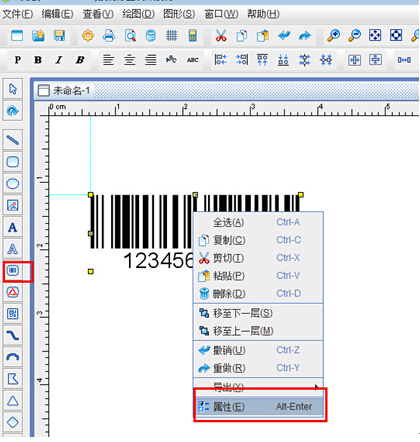Viewport: 420px width, 442px height.
Task: Choose 移至下一层(S) in context menu
Action: pyautogui.click(x=258, y=313)
